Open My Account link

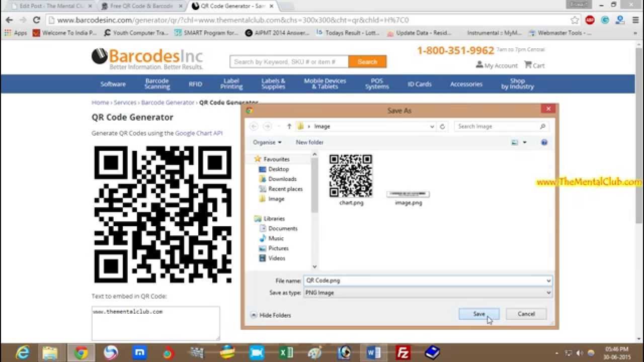click(497, 65)
